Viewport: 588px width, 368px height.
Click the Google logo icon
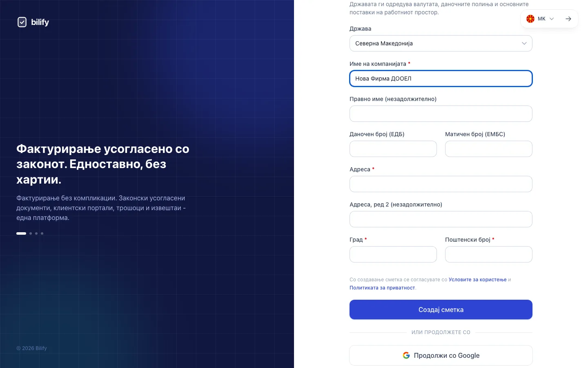point(406,355)
